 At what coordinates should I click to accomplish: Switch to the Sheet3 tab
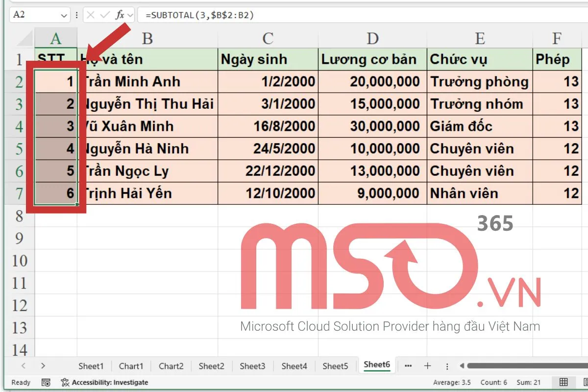pos(252,366)
